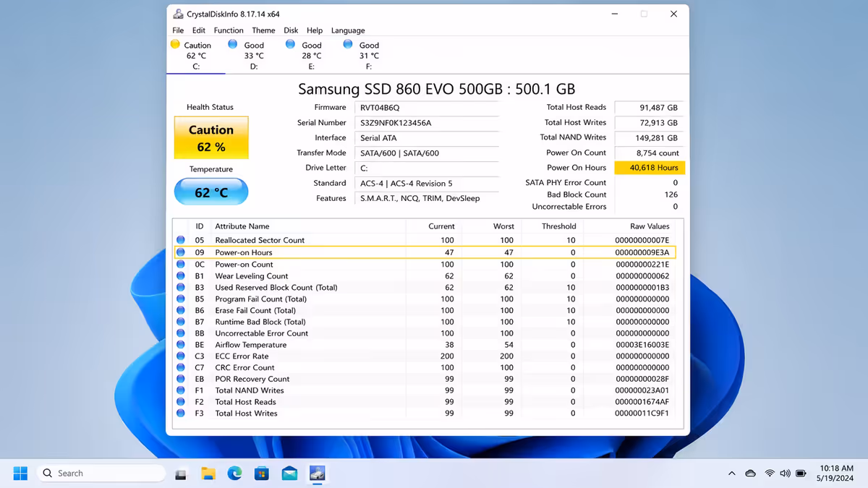Click the status orb for ECC Error Rate
Viewport: 868px width, 488px height.
coord(181,356)
